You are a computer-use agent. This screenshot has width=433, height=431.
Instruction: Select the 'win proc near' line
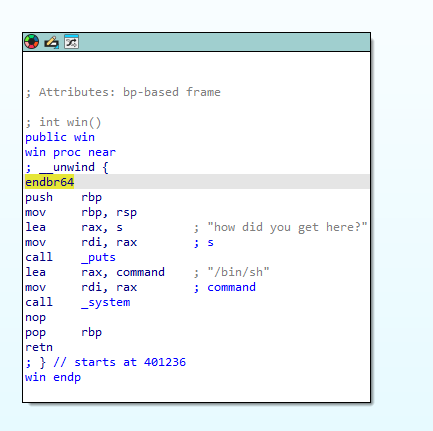(70, 152)
